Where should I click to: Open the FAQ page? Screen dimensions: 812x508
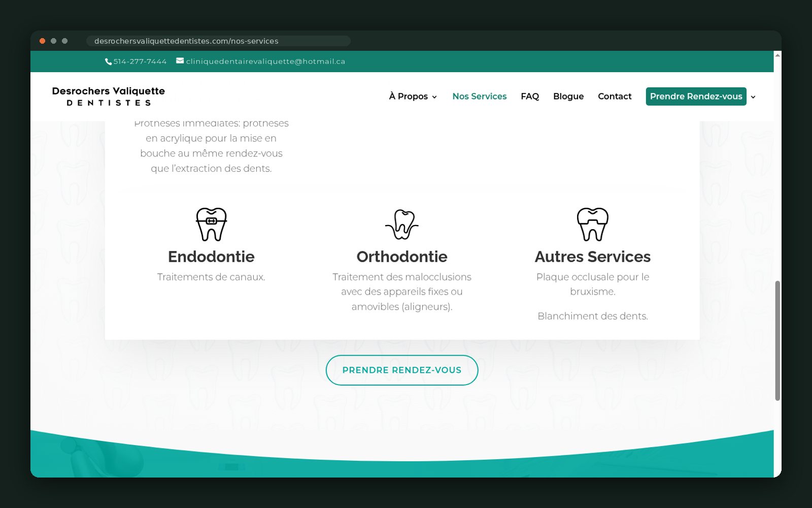point(530,97)
